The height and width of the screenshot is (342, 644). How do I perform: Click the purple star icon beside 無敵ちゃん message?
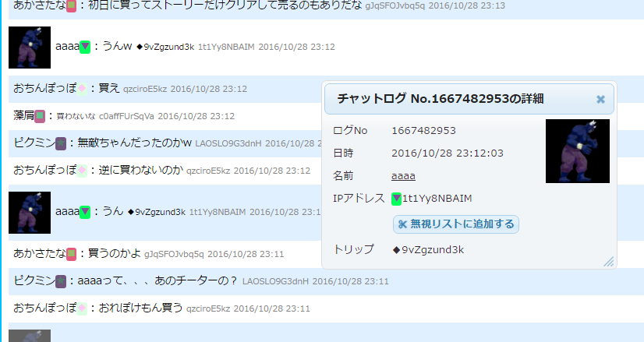coord(61,143)
